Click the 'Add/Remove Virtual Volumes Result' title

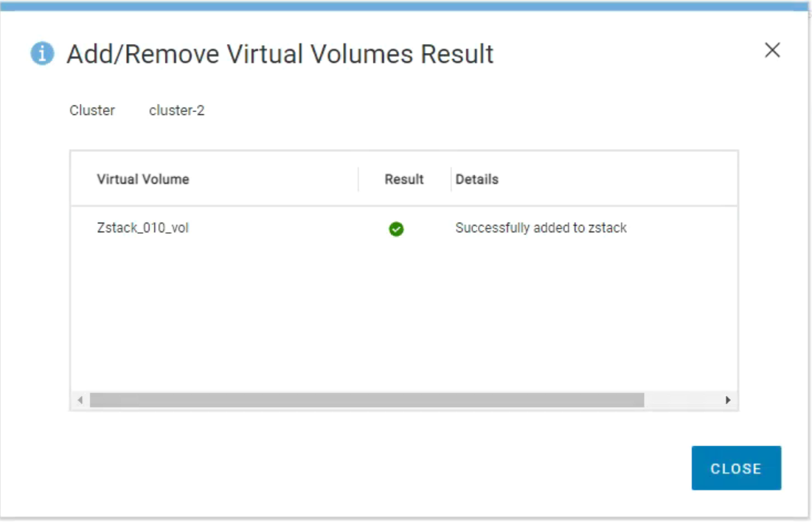(280, 55)
